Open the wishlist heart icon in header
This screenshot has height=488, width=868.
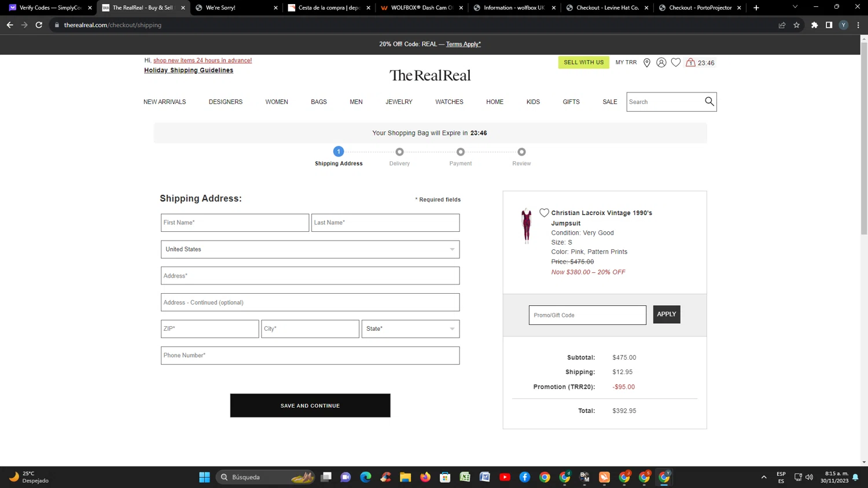tap(676, 62)
